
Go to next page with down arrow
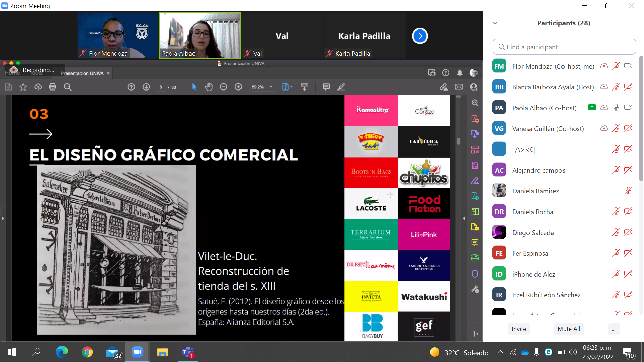click(146, 87)
